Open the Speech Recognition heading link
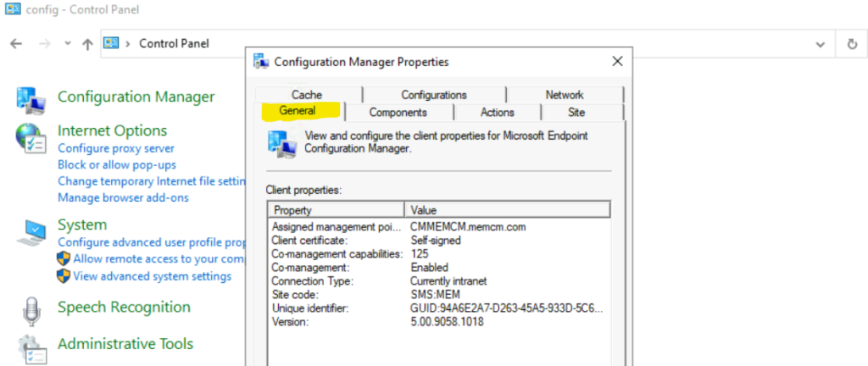Image resolution: width=868 pixels, height=366 pixels. pos(124,307)
